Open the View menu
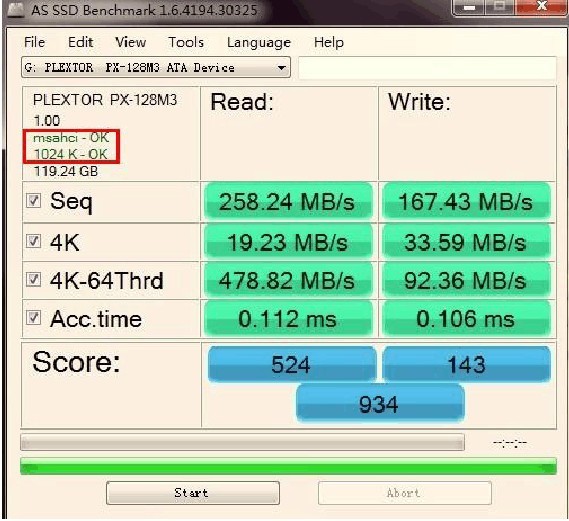The height and width of the screenshot is (521, 569). (x=130, y=42)
